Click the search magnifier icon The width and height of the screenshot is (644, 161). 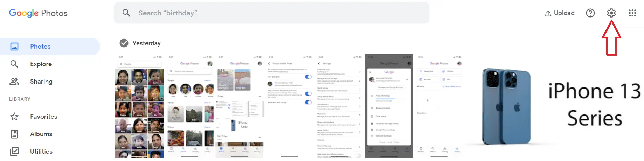(126, 13)
